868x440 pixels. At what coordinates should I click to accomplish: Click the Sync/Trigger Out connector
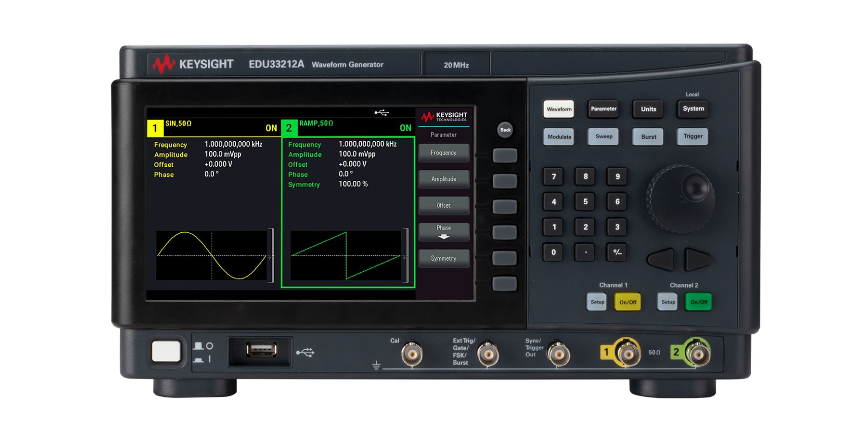point(558,354)
